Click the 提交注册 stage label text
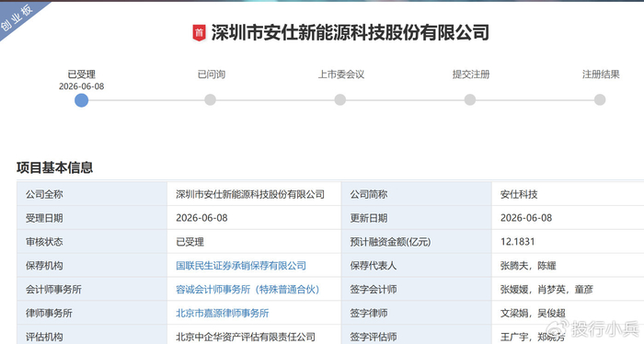Image resolution: width=644 pixels, height=344 pixels. tap(471, 75)
